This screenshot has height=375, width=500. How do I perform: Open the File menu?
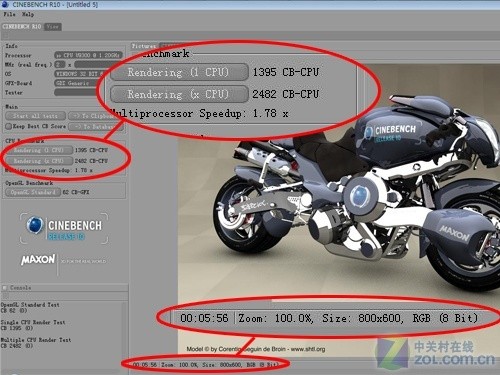click(x=9, y=14)
